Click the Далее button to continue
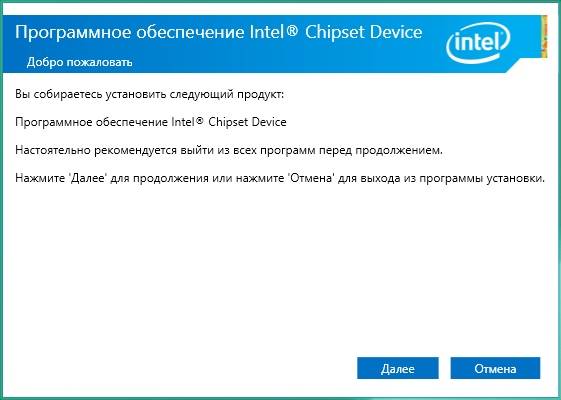This screenshot has width=561, height=400. tap(397, 368)
